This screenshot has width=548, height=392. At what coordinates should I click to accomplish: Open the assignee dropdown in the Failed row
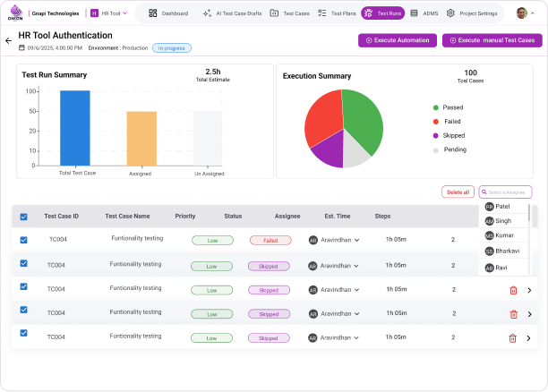357,241
